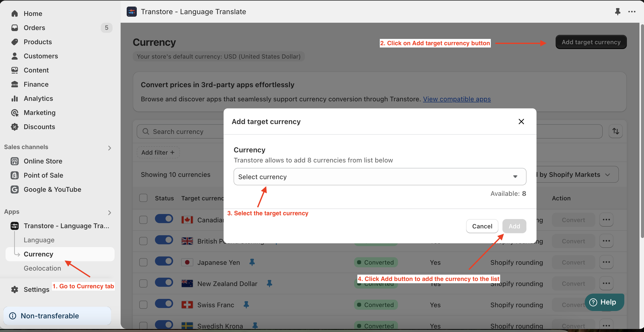
Task: Click the sort arrows icon button
Action: (x=615, y=131)
